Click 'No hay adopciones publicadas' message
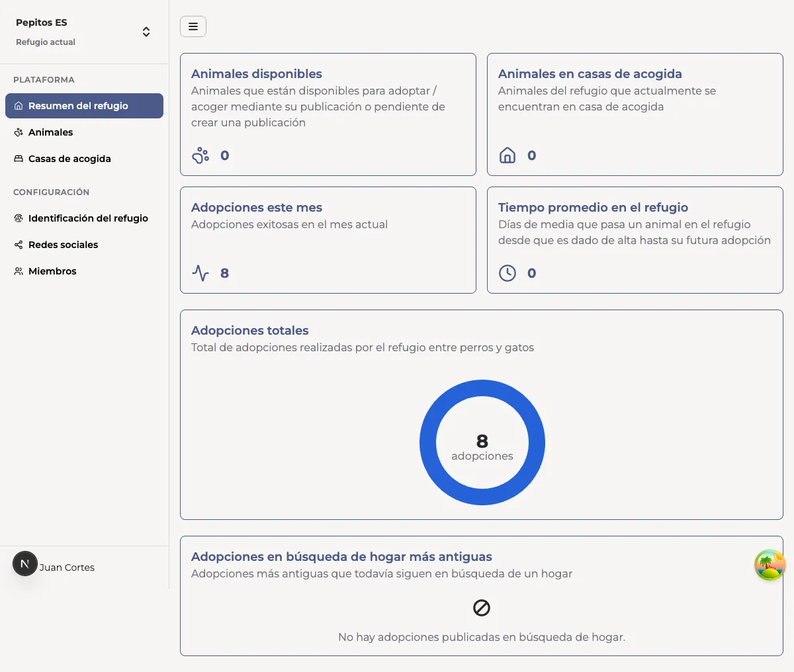794x672 pixels. [x=482, y=637]
